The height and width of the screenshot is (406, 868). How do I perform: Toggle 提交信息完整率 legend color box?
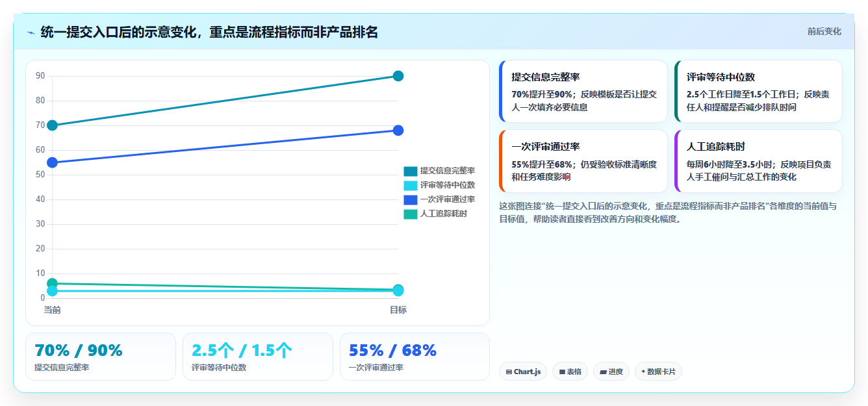click(411, 171)
